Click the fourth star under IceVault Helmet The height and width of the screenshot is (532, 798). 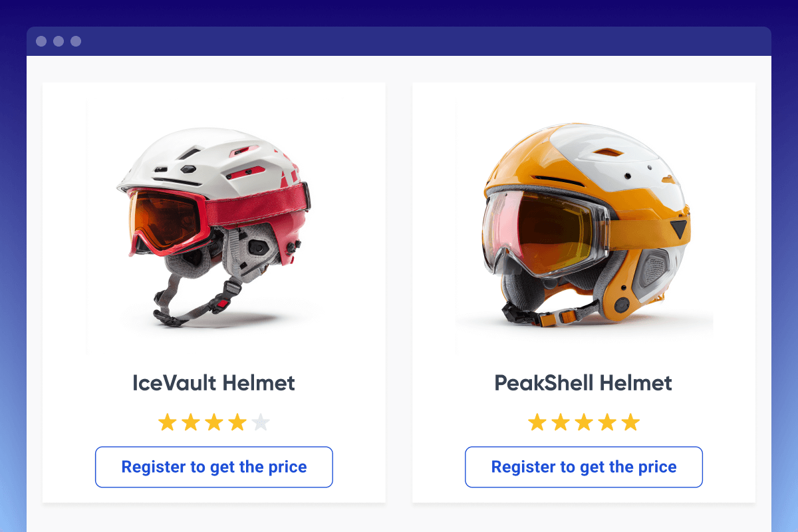coord(237,422)
